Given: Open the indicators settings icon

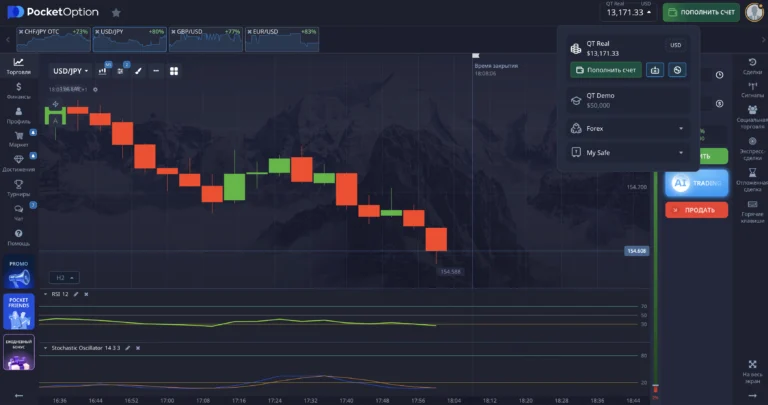Looking at the screenshot, I should (x=120, y=71).
